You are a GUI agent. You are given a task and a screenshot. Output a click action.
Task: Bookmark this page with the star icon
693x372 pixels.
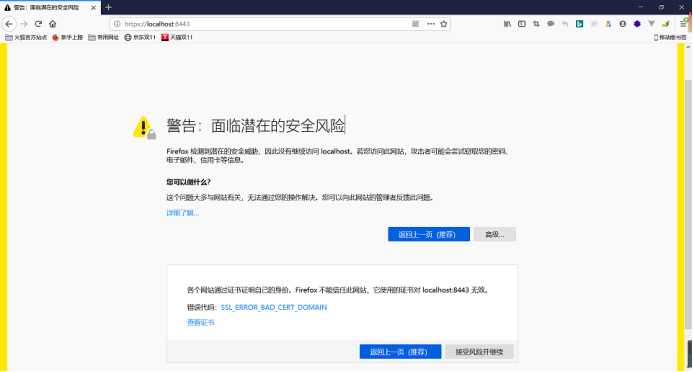pos(444,24)
